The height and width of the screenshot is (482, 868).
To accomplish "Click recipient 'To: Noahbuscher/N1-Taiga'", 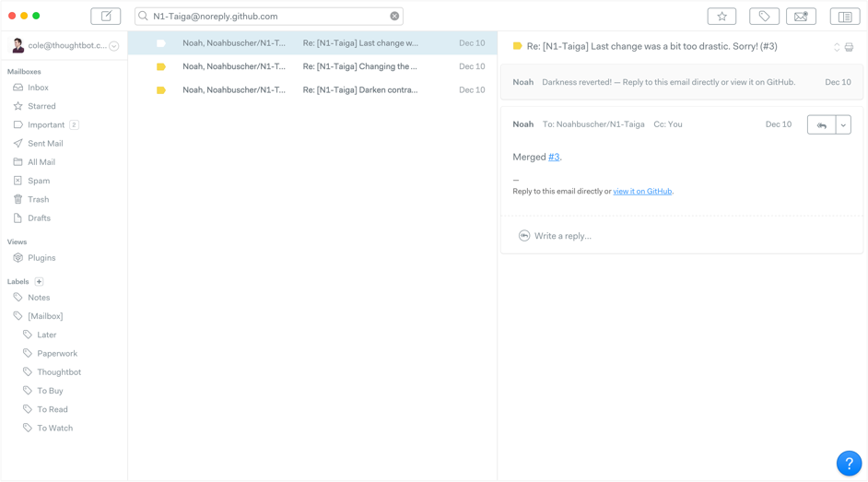I will pos(593,124).
